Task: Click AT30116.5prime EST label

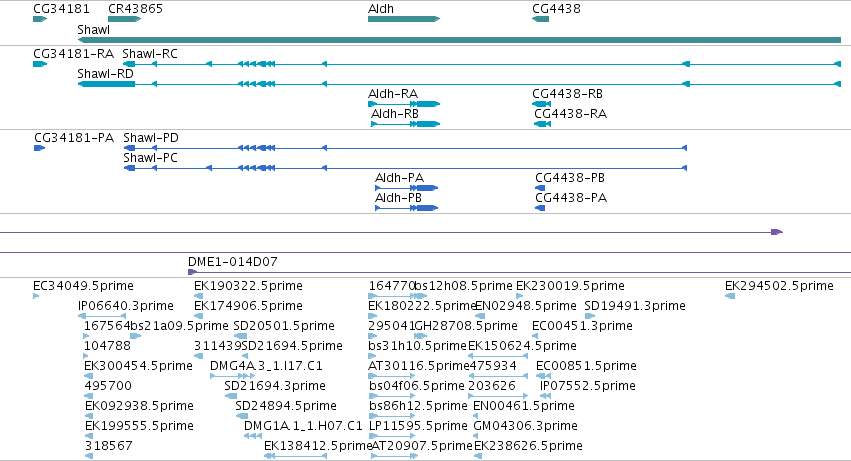Action: pos(418,366)
